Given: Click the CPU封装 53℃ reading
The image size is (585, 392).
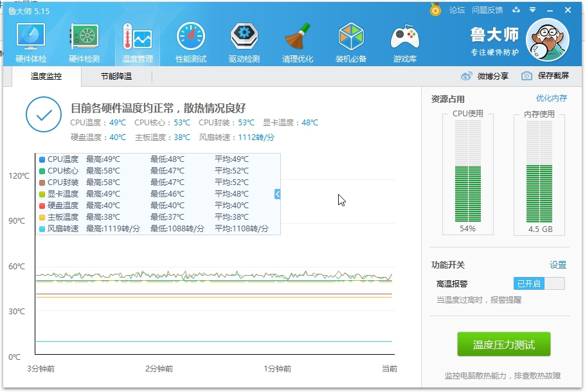Looking at the screenshot, I should [246, 122].
